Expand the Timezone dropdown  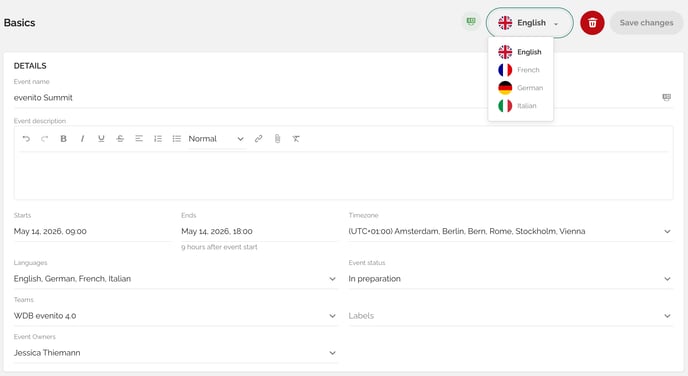[510, 231]
